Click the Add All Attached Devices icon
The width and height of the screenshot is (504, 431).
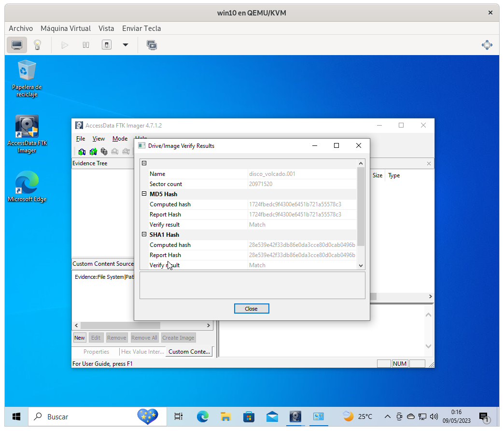pos(93,151)
